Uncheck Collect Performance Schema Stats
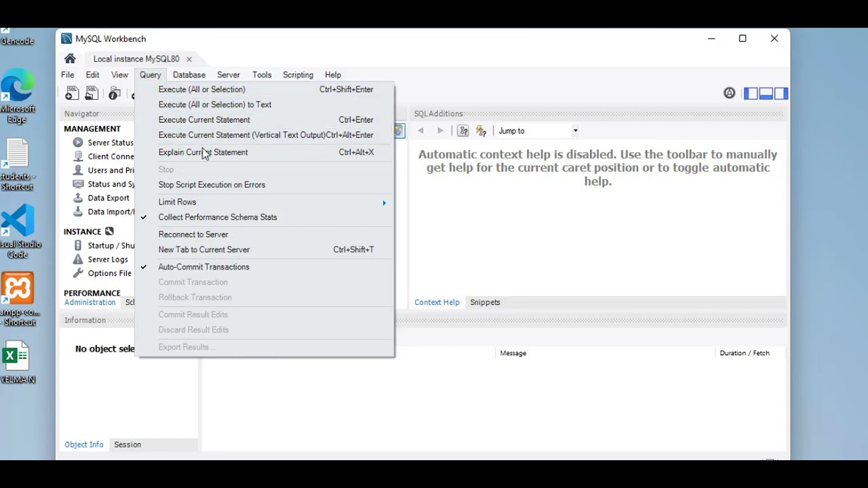The height and width of the screenshot is (488, 868). [265, 217]
